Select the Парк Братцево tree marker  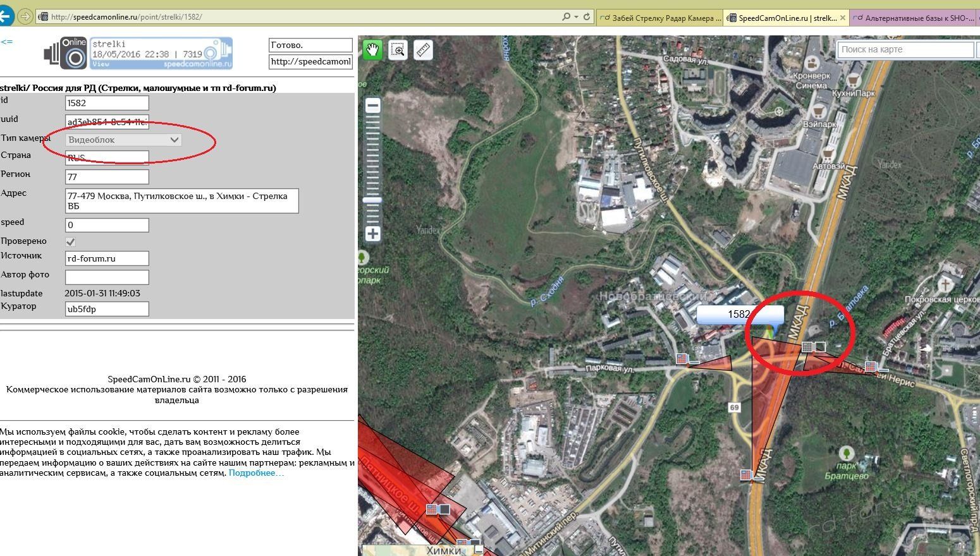(x=846, y=452)
